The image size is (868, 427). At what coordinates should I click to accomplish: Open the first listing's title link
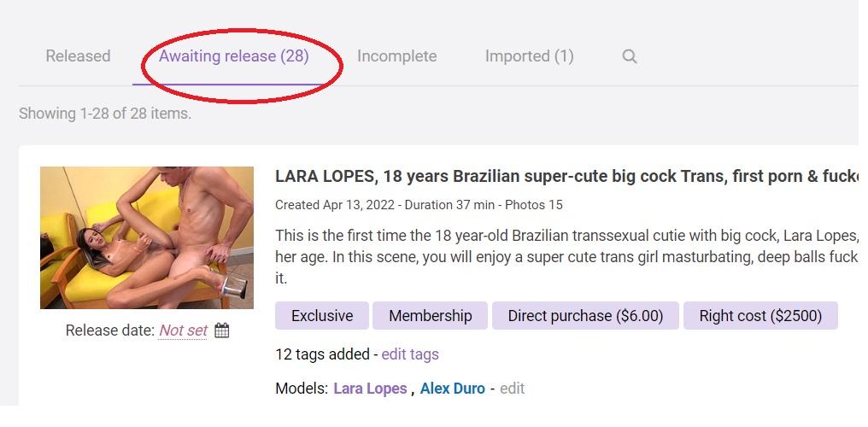pos(564,177)
